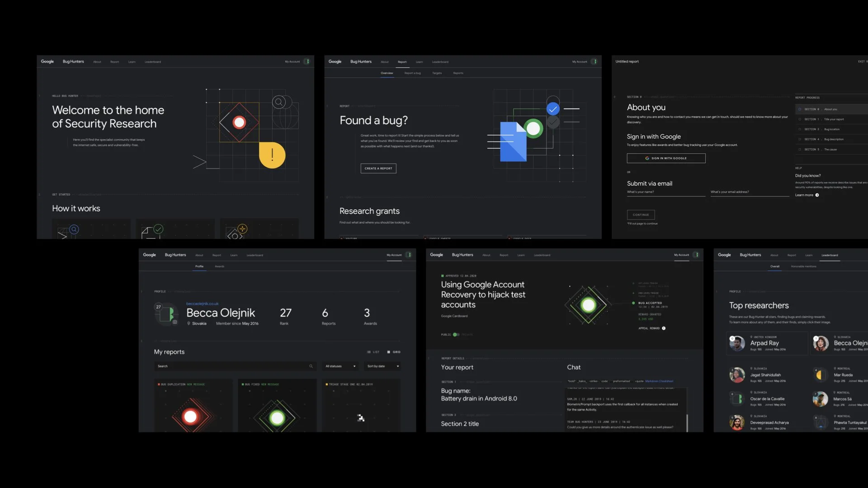Click the Google logo on the home screen
Image resolution: width=868 pixels, height=488 pixels.
click(47, 61)
